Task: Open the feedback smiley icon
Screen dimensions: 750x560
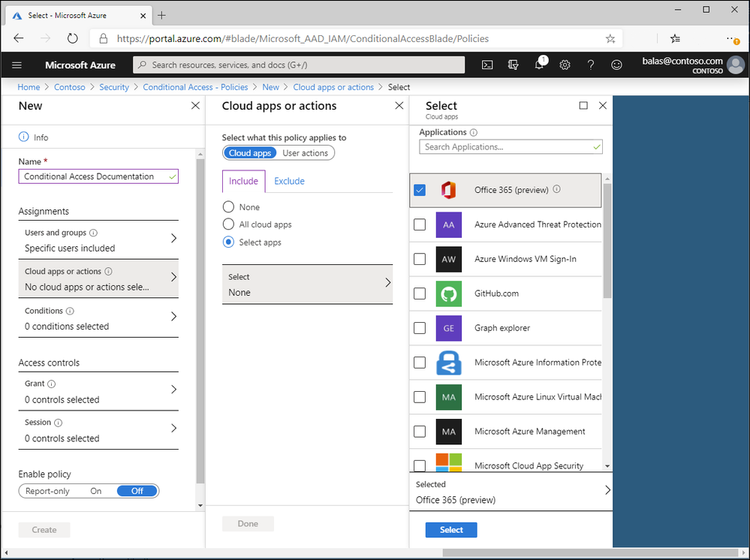Action: pos(616,65)
